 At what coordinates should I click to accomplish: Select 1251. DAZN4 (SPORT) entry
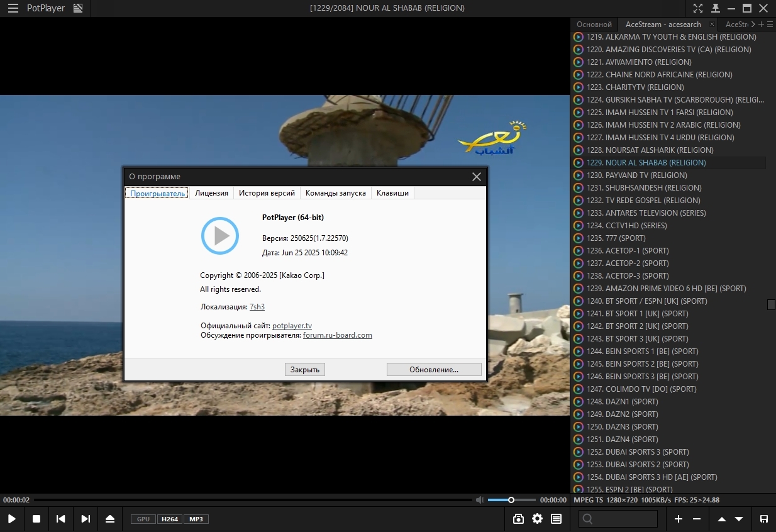click(x=669, y=440)
